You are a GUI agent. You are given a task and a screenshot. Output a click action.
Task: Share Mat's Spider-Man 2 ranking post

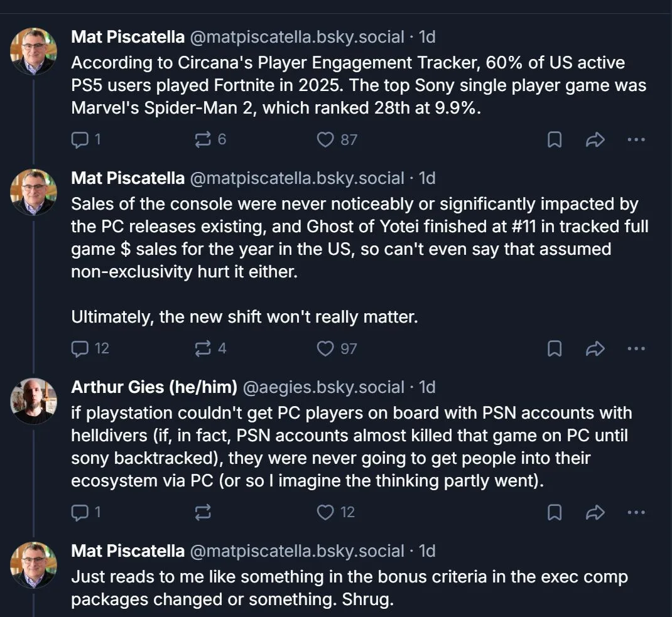(x=595, y=139)
